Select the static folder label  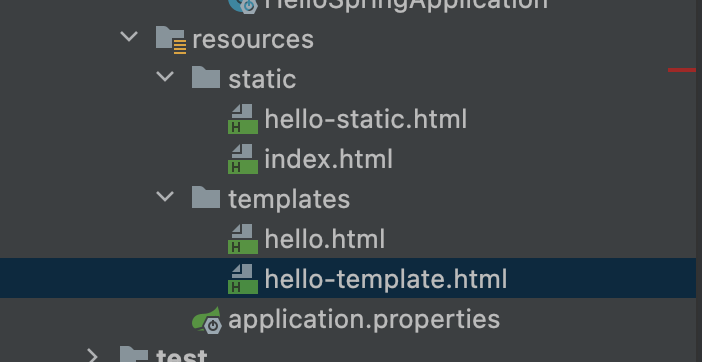click(262, 79)
